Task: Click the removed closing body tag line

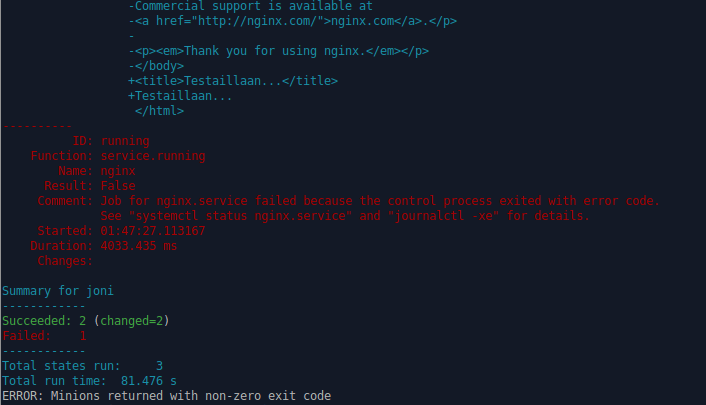Action: 157,66
